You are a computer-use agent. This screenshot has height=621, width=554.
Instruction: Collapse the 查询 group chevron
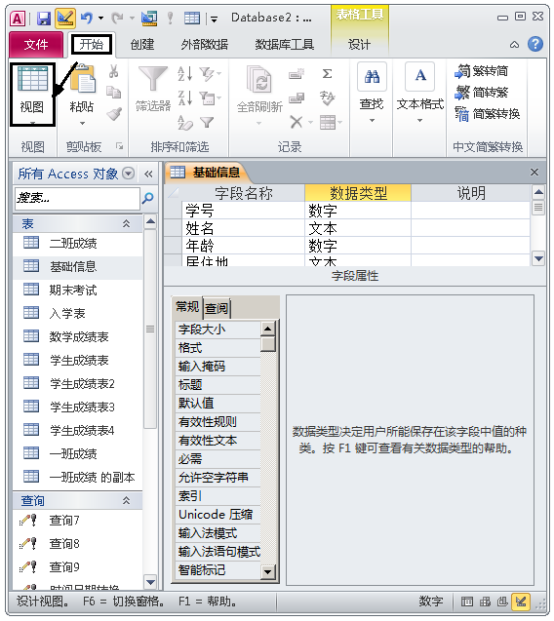point(126,500)
